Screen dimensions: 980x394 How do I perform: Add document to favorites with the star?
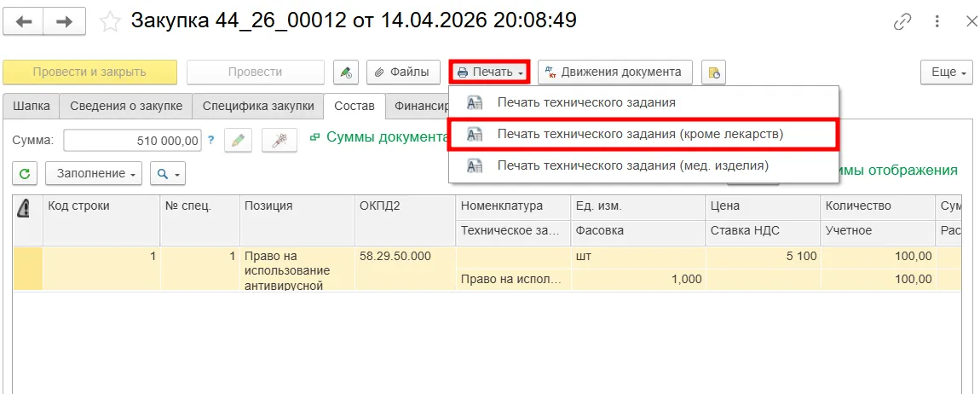point(110,22)
